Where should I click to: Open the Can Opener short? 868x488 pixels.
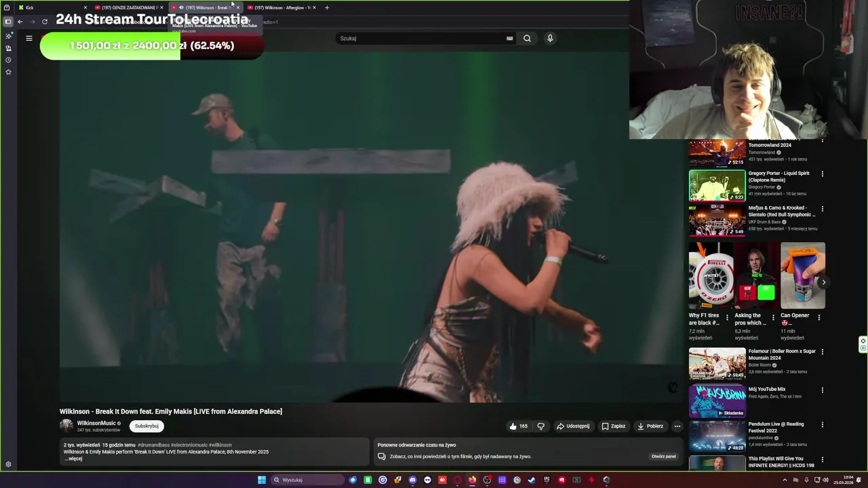[803, 275]
